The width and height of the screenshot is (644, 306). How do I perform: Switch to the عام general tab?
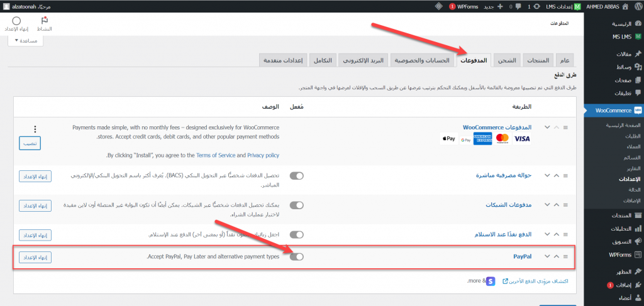[x=564, y=60]
